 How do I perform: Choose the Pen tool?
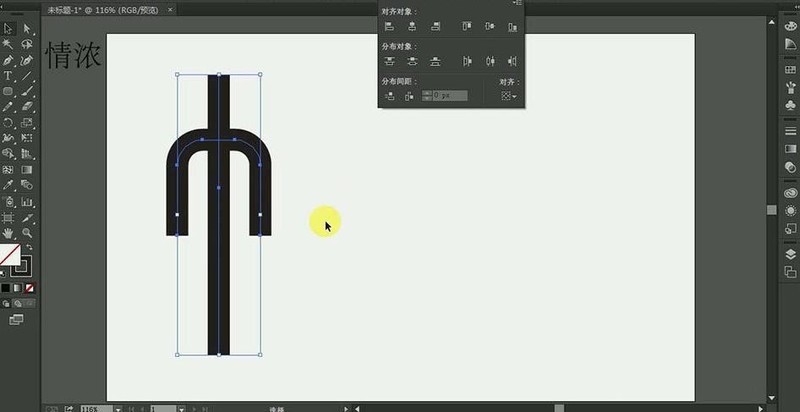pyautogui.click(x=8, y=61)
